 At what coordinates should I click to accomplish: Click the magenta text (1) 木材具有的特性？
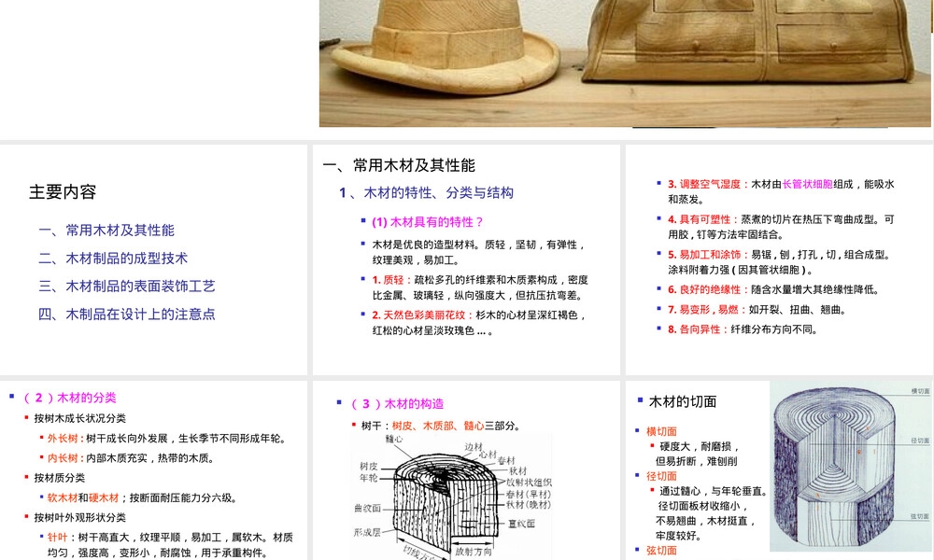427,222
